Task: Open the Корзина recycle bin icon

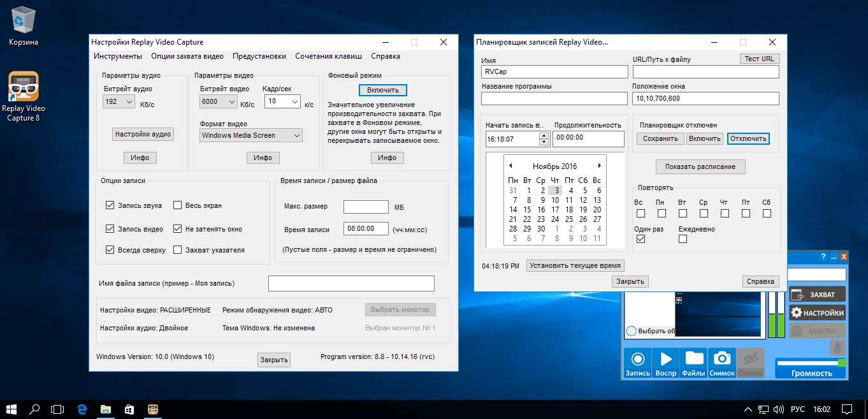Action: pos(24,26)
